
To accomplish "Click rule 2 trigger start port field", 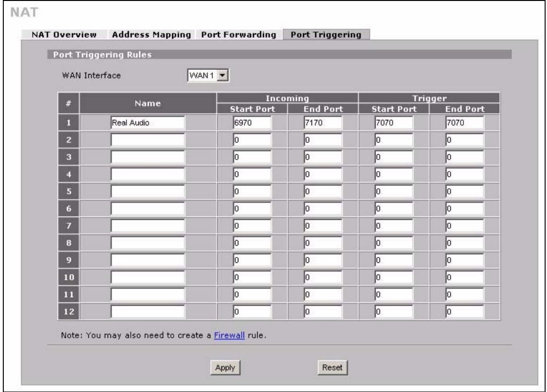I will 394,140.
